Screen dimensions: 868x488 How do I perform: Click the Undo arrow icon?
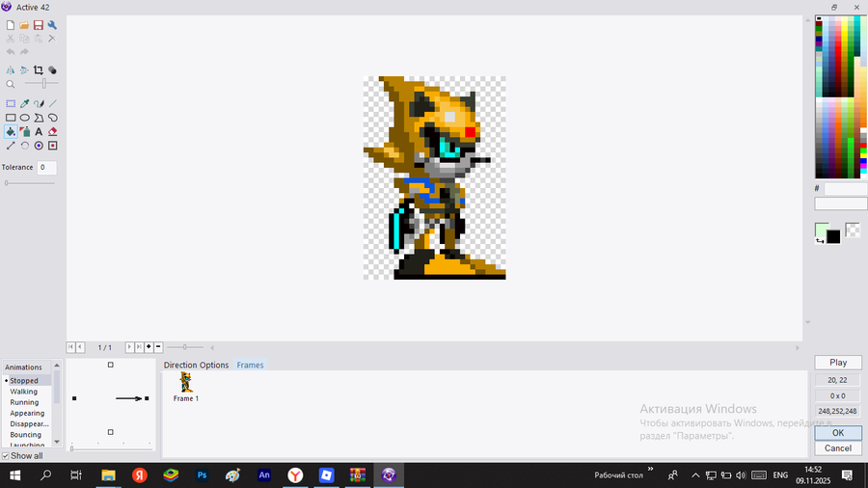(x=11, y=52)
